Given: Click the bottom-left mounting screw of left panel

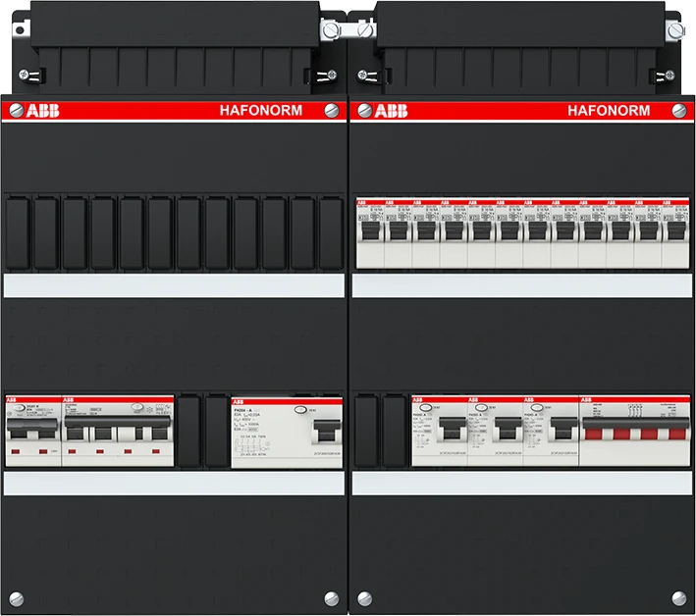Looking at the screenshot, I should 15,595.
